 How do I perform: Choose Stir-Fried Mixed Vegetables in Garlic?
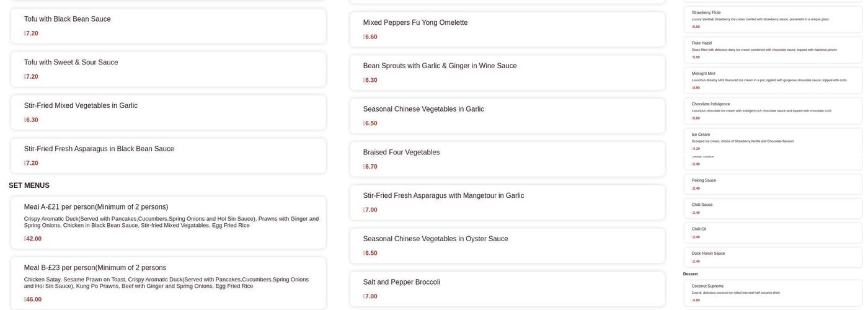click(168, 112)
